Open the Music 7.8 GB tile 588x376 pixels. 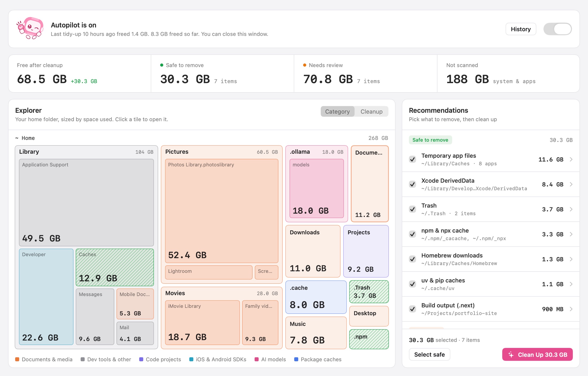click(316, 333)
